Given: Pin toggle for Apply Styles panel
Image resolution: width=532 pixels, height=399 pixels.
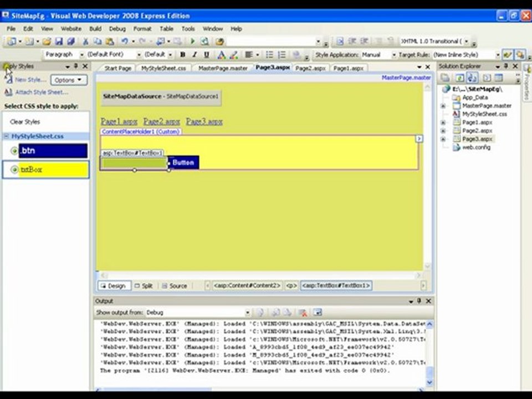Looking at the screenshot, I should (x=76, y=66).
